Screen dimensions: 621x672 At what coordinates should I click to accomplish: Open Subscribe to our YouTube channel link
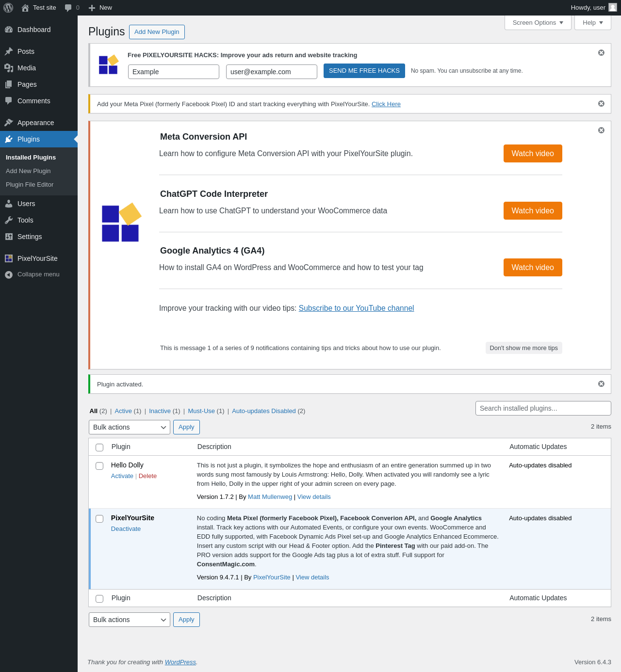click(x=356, y=308)
